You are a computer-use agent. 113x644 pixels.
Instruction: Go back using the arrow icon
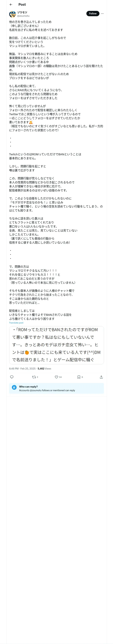(11, 5)
